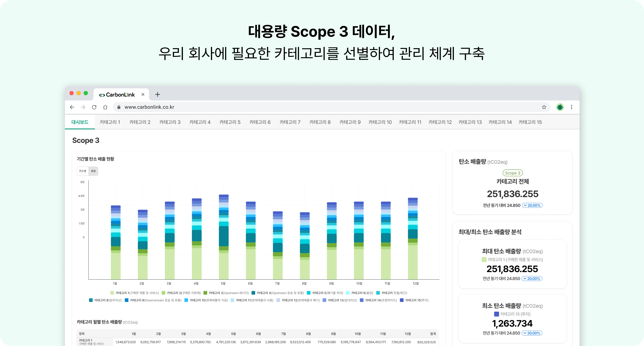Image resolution: width=644 pixels, height=346 pixels.
Task: Click 20.00% change badge under 카테고리 전체
Action: (532, 205)
